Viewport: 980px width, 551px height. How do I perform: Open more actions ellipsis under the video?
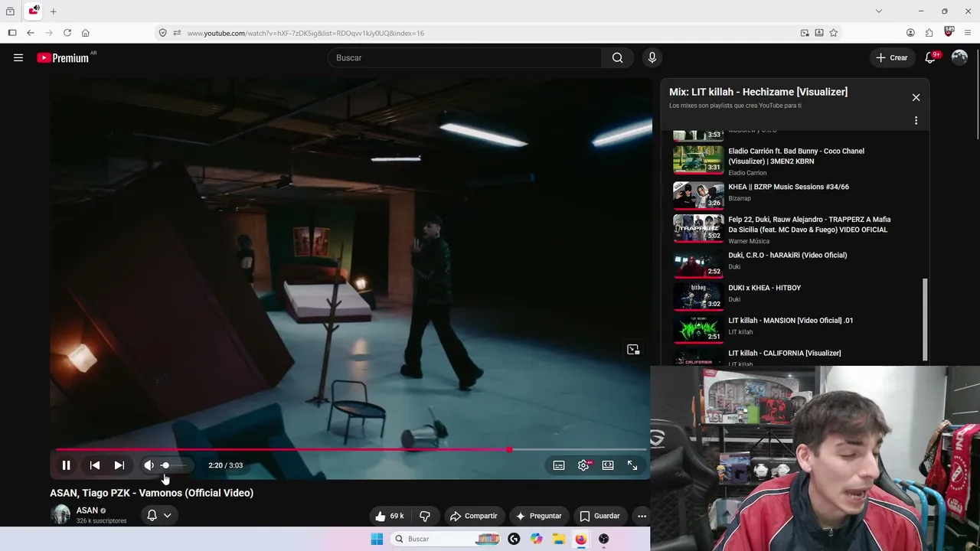642,516
